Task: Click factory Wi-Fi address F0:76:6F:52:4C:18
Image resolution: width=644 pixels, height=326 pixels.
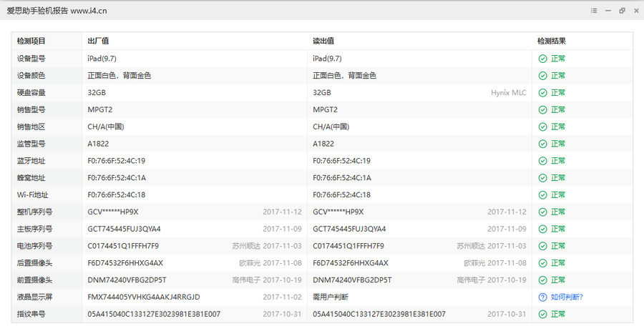Action: coord(116,195)
